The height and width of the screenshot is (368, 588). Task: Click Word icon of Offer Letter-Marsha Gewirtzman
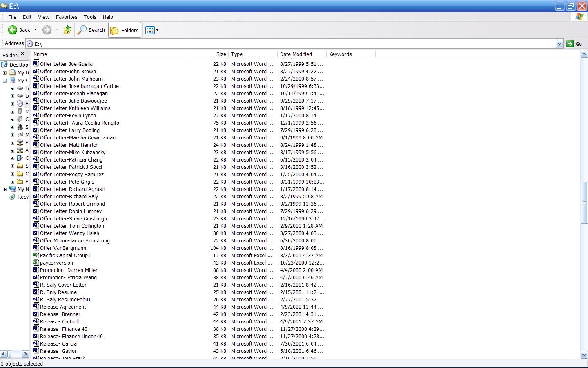coord(36,137)
